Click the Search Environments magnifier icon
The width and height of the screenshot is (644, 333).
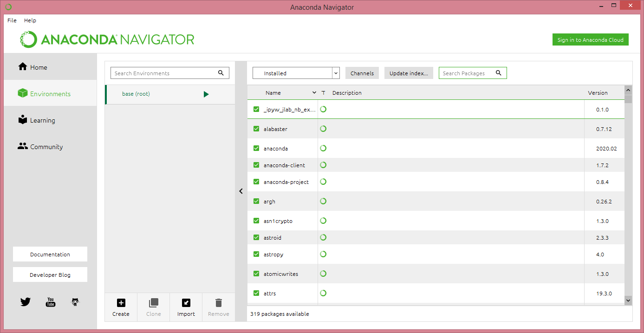click(221, 73)
